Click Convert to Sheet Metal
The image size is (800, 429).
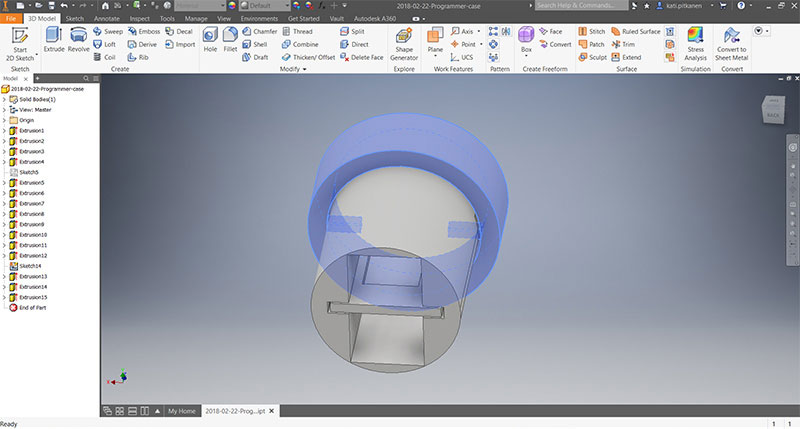click(x=732, y=44)
